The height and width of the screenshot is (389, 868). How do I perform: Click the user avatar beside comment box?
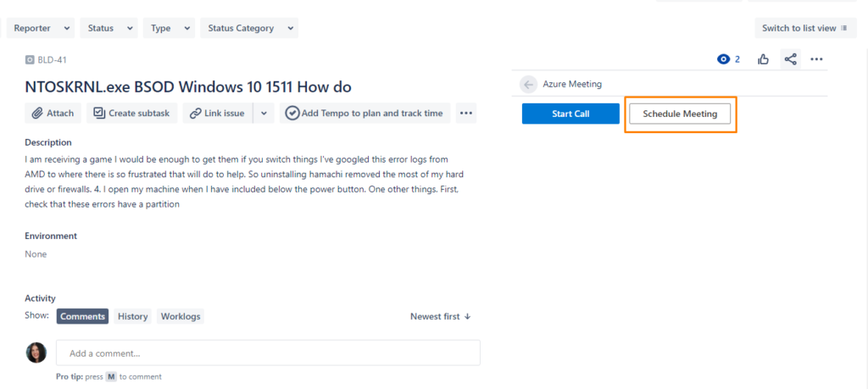36,353
